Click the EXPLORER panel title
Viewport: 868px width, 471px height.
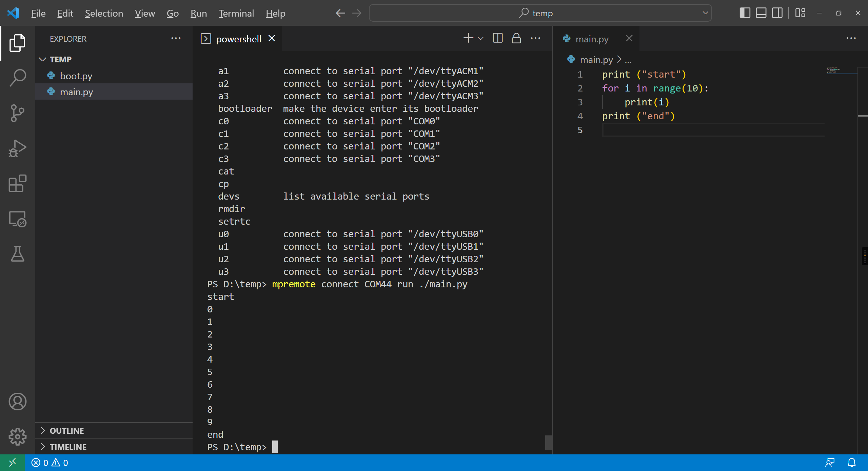68,39
